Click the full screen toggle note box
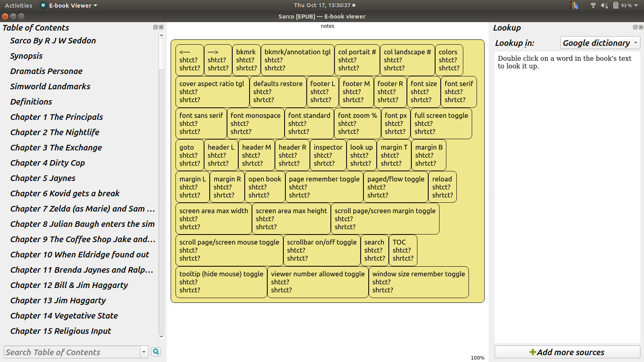The width and height of the screenshot is (644, 362). coord(441,123)
